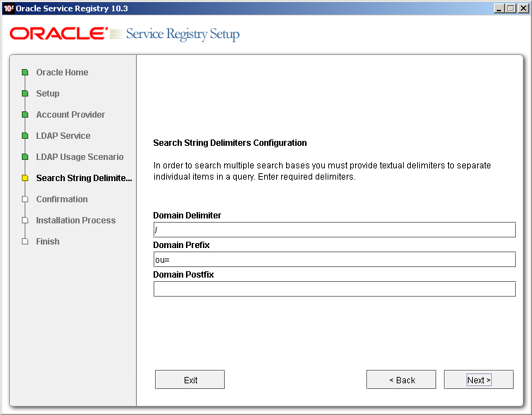This screenshot has width=532, height=415.
Task: Click the Service Registry Setup title text
Action: [x=183, y=35]
